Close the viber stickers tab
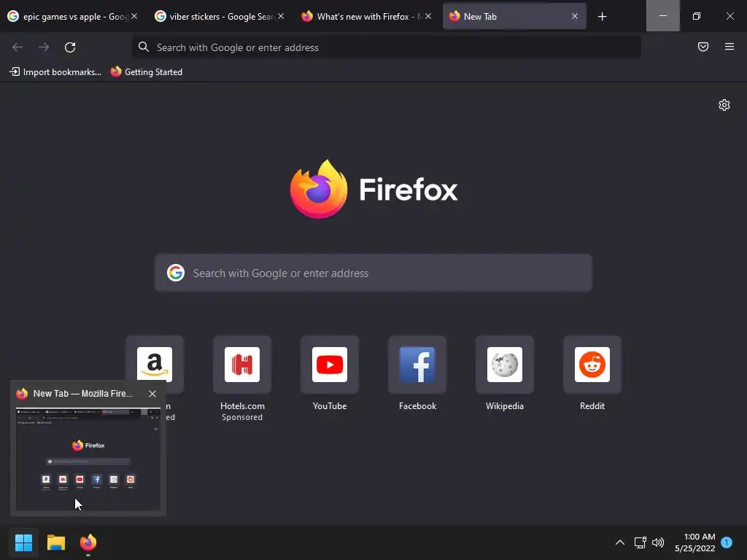 point(281,16)
